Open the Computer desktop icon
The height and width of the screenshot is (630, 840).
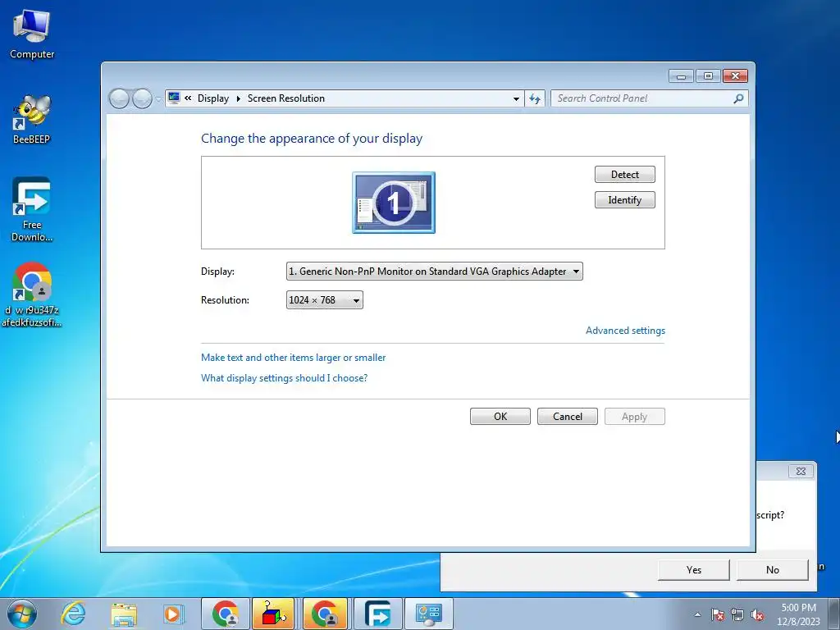pos(32,34)
